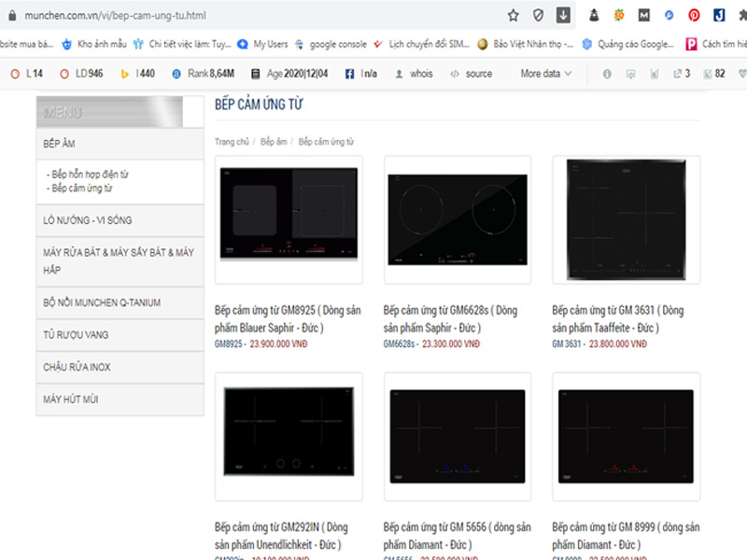The image size is (747, 560).
Task: Open the Kho ảnh mẫu bookmark
Action: tap(94, 44)
